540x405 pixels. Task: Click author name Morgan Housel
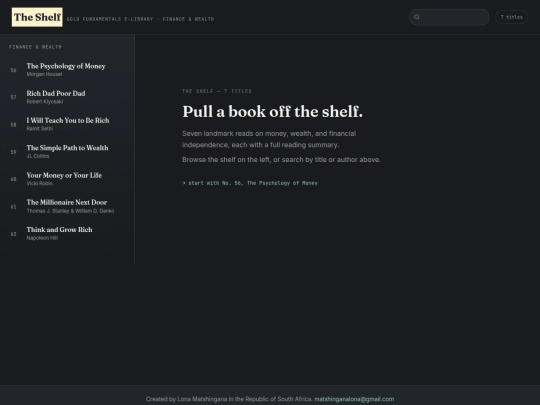[44, 74]
